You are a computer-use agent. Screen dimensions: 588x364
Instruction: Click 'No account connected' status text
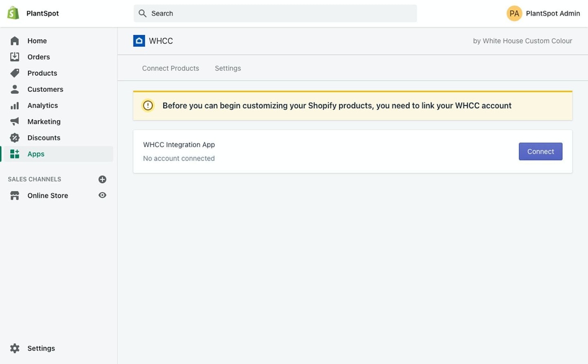pos(179,158)
